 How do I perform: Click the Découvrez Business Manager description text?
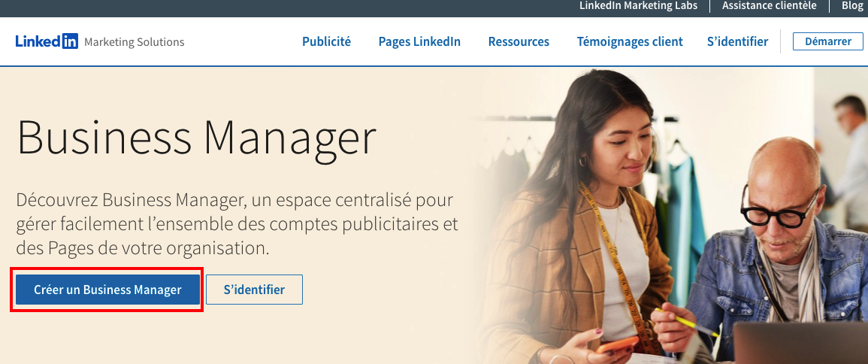click(237, 224)
